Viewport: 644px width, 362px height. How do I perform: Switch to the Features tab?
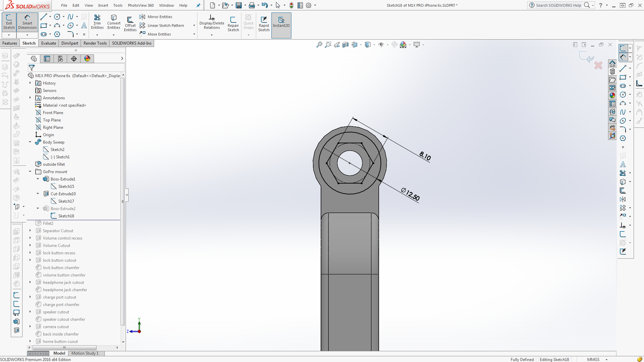tap(10, 43)
